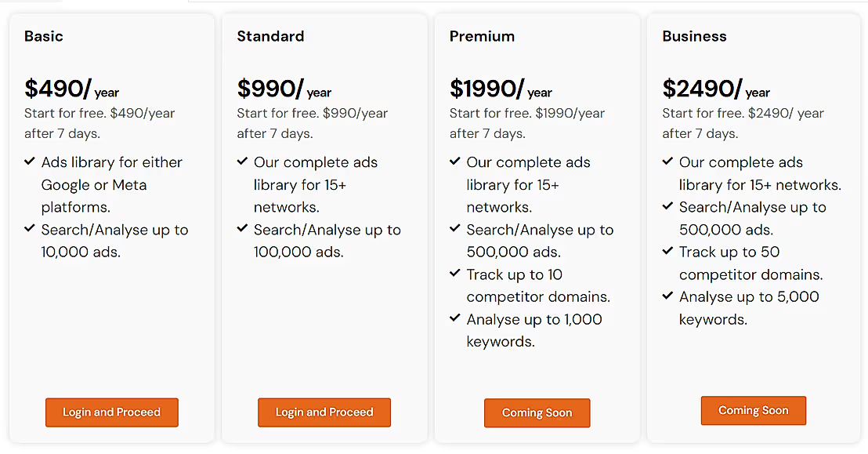
Task: Click checkmark beside 100,000 ads feature
Action: pos(243,229)
